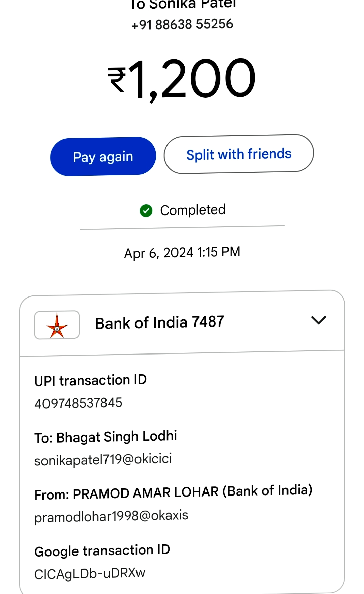Select the Google transaction ID CICAgLDb-uDRXw
This screenshot has height=594, width=364.
pos(90,573)
